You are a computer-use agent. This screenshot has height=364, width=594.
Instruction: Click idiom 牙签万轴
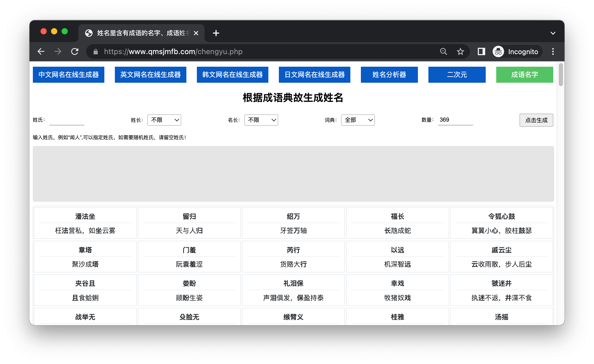click(x=293, y=231)
